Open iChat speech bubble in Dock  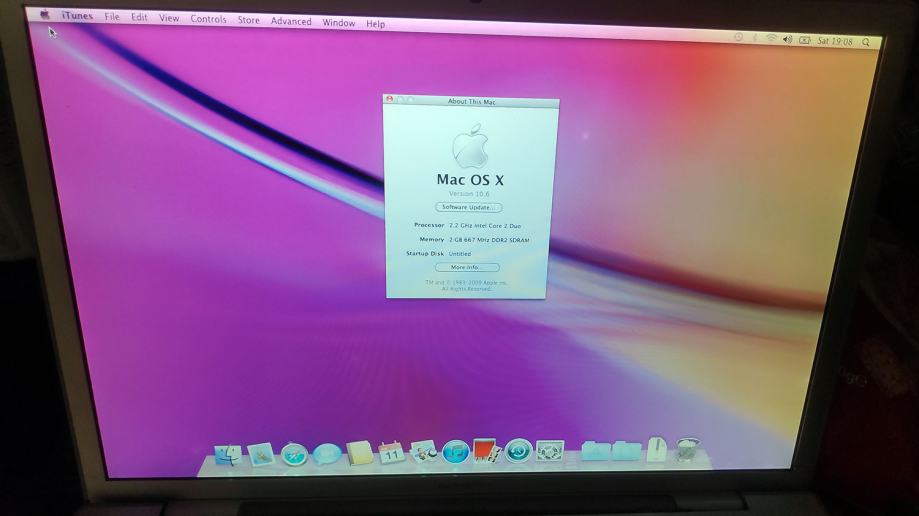click(x=326, y=453)
